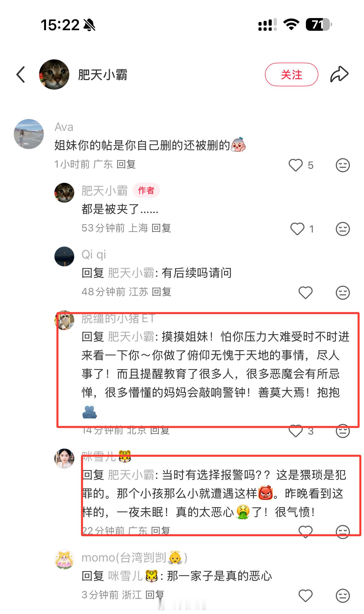The width and height of the screenshot is (364, 614).
Task: Follow 肥天小霸 with 关注 button
Action: click(291, 74)
